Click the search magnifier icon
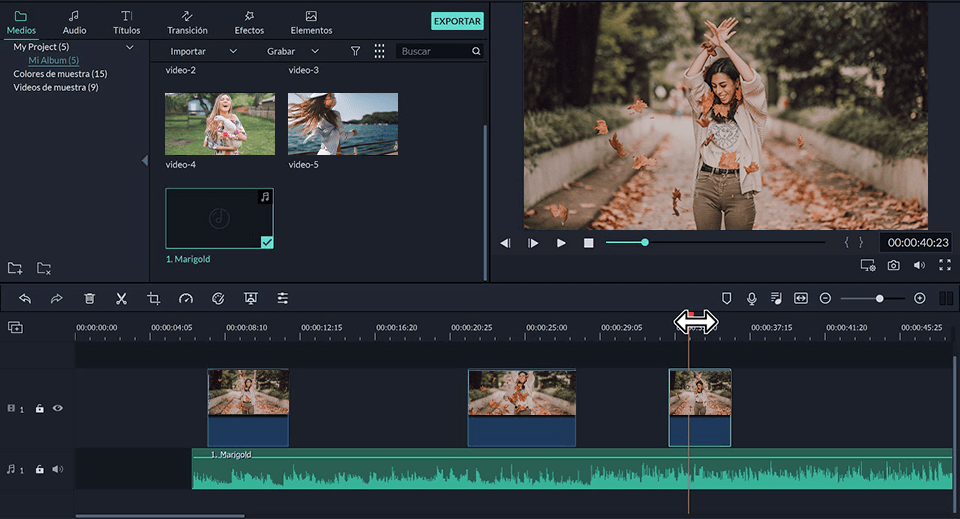The height and width of the screenshot is (519, 960). (476, 51)
